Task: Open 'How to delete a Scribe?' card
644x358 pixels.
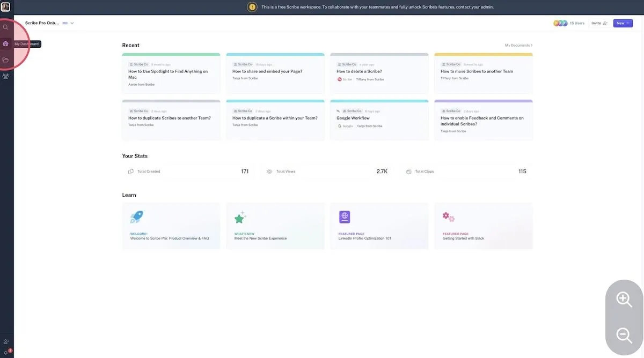Action: 379,73
